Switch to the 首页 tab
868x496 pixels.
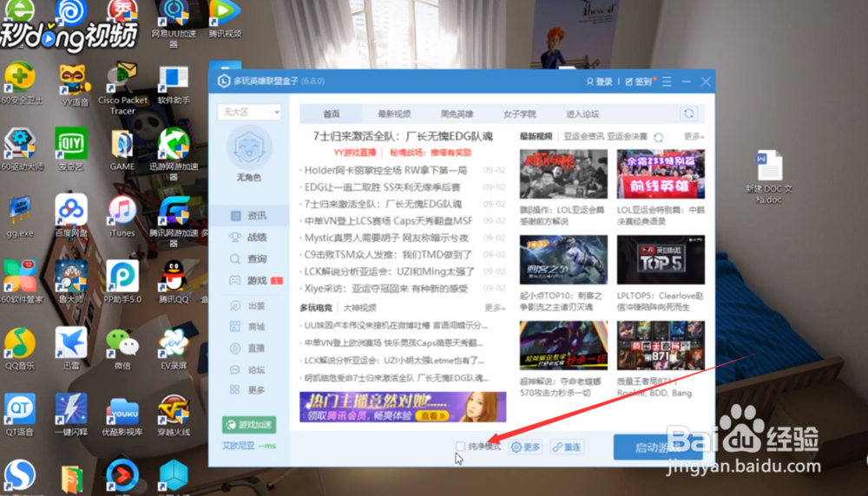[331, 114]
